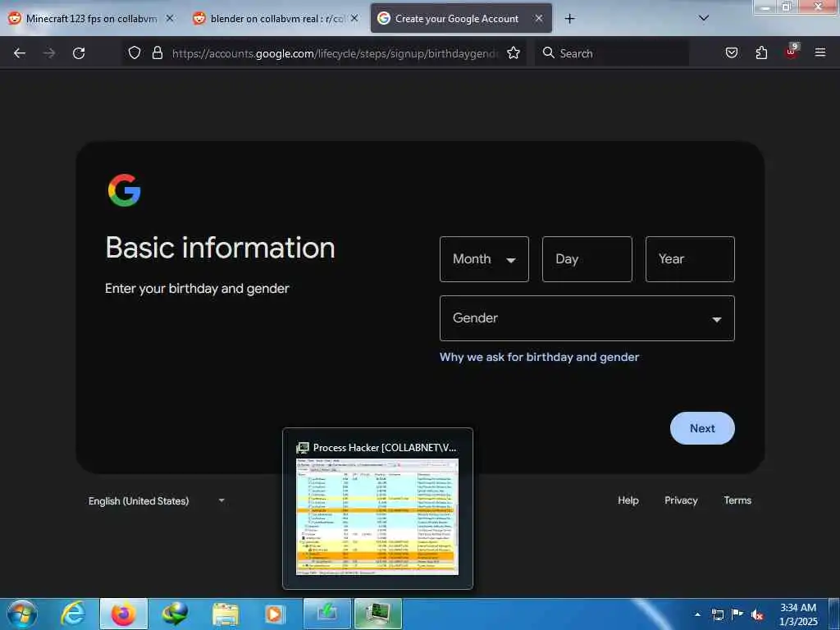This screenshot has width=840, height=630.
Task: Open Why we ask for birthday and gender
Action: click(540, 358)
